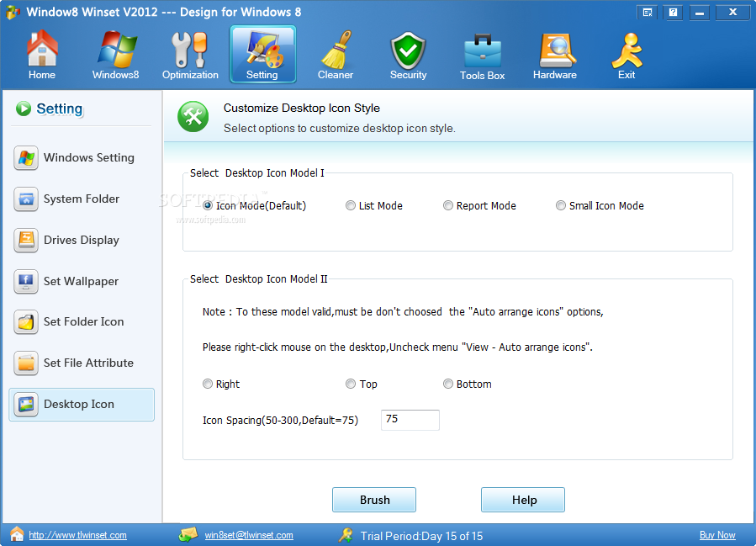Click the Set Wallpaper sidebar icon
Viewport: 756px width, 546px height.
click(x=26, y=281)
